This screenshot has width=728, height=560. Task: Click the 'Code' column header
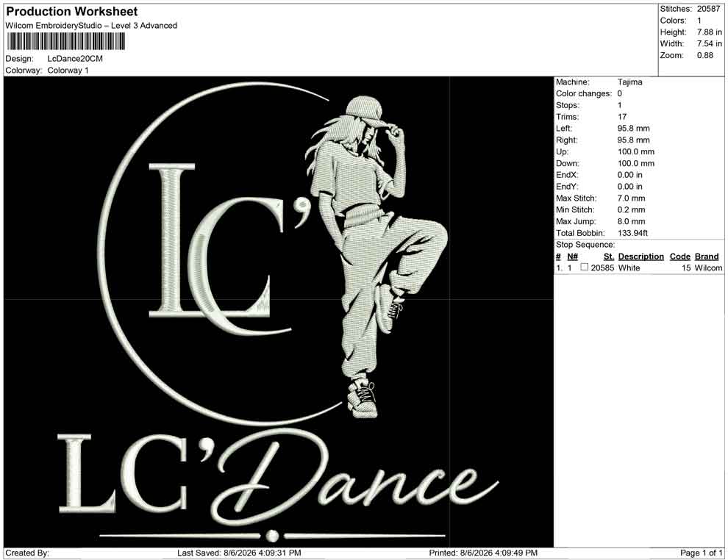click(x=680, y=256)
